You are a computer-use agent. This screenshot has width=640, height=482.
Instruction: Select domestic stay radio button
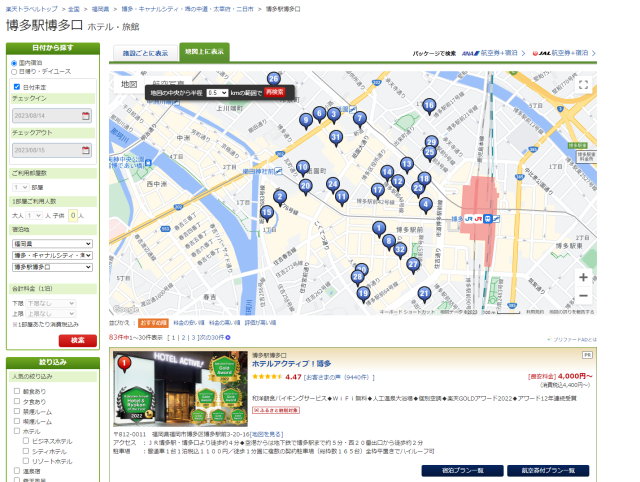coord(14,63)
